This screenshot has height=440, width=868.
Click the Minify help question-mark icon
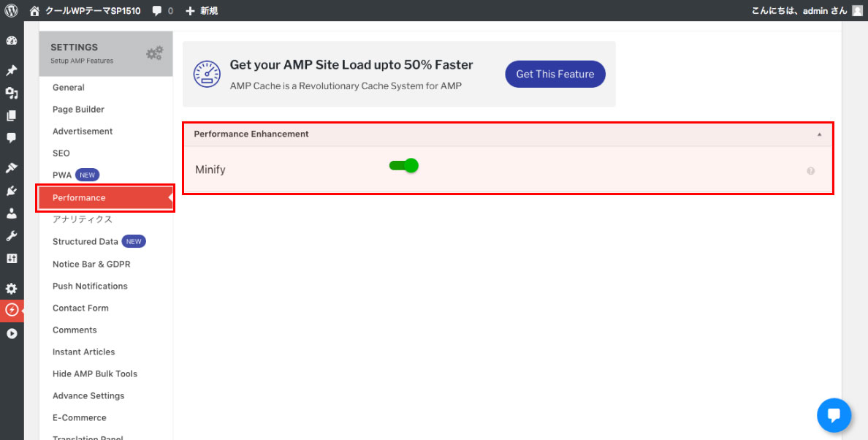[x=811, y=171]
